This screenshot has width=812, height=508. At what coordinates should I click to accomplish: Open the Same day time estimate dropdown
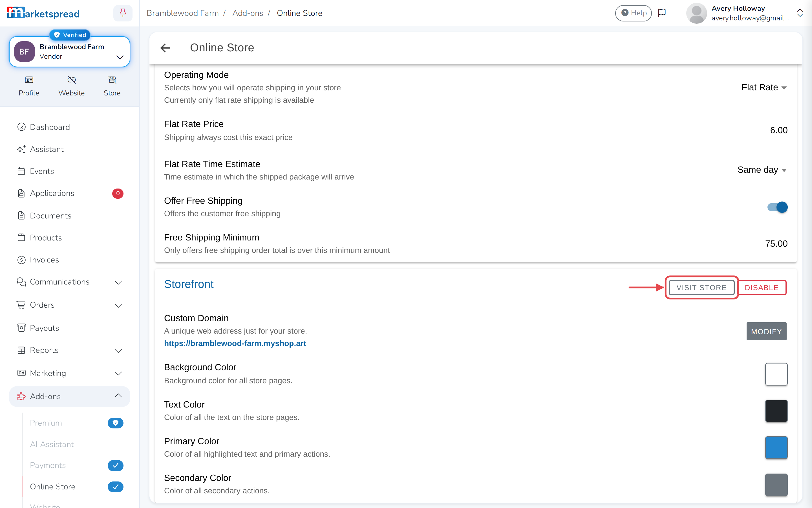point(762,170)
